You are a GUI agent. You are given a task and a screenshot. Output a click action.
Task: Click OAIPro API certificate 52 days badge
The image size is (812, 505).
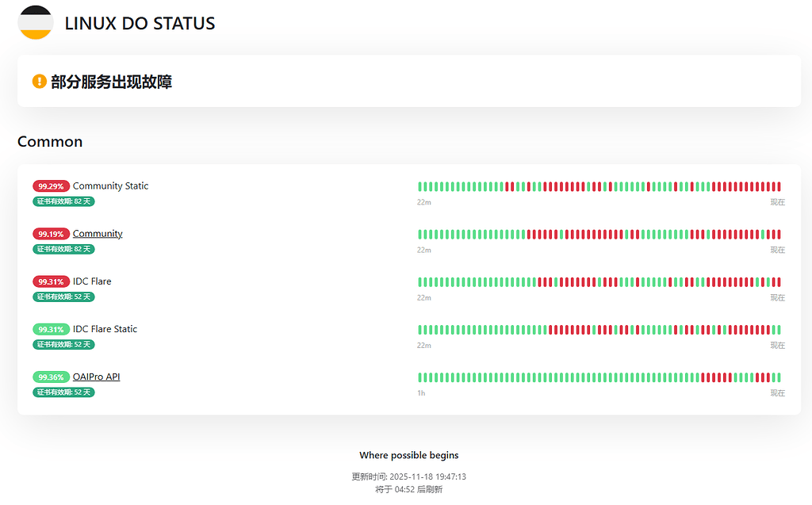63,392
